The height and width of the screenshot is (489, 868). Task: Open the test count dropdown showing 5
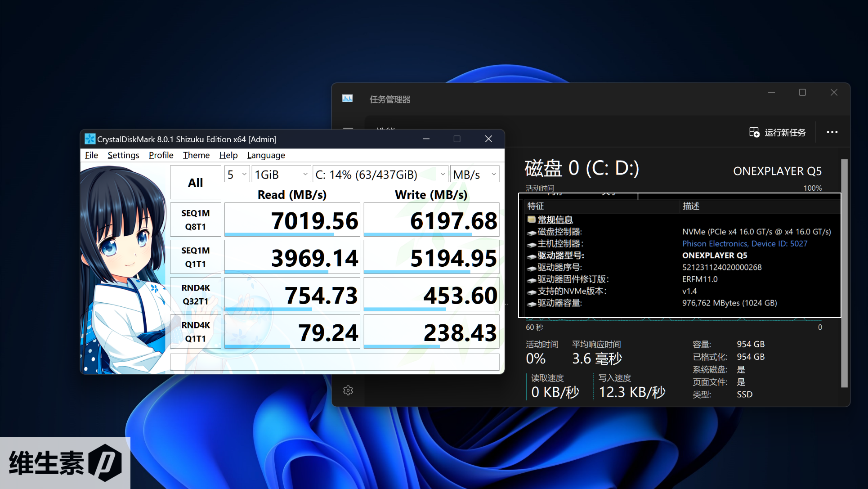pyautogui.click(x=237, y=174)
